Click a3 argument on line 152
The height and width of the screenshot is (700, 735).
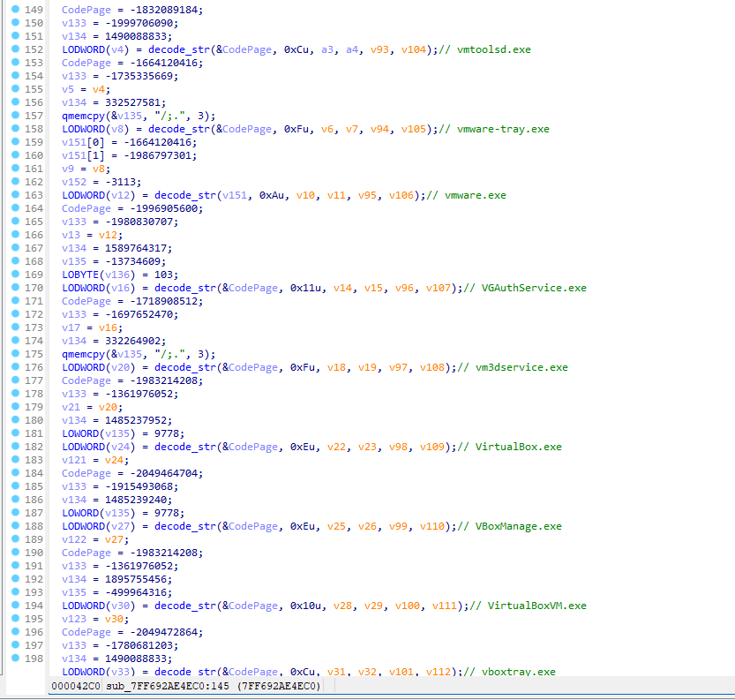click(327, 49)
